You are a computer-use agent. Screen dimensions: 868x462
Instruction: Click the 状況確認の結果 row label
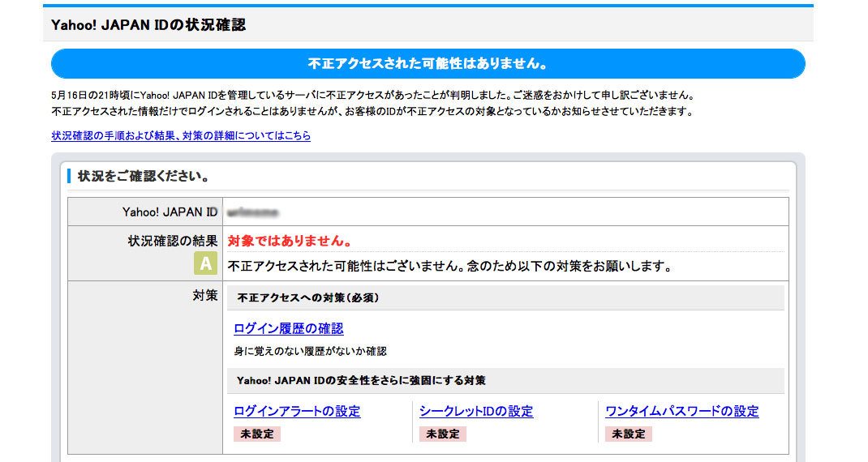coord(173,242)
